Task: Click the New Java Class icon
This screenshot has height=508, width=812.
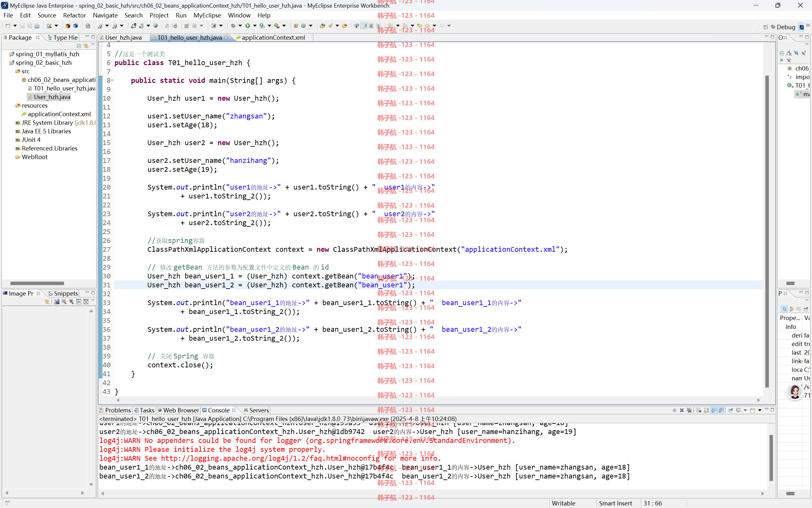Action: (x=303, y=26)
